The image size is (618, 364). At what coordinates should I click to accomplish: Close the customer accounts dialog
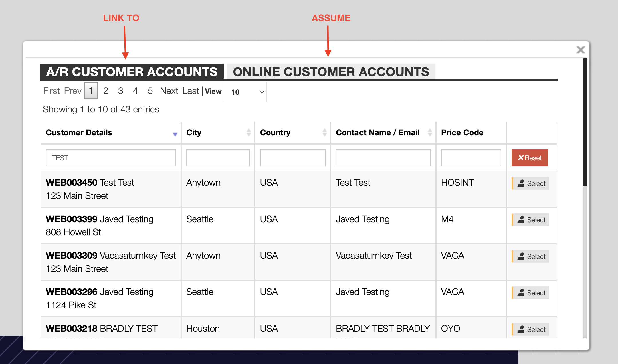point(580,50)
